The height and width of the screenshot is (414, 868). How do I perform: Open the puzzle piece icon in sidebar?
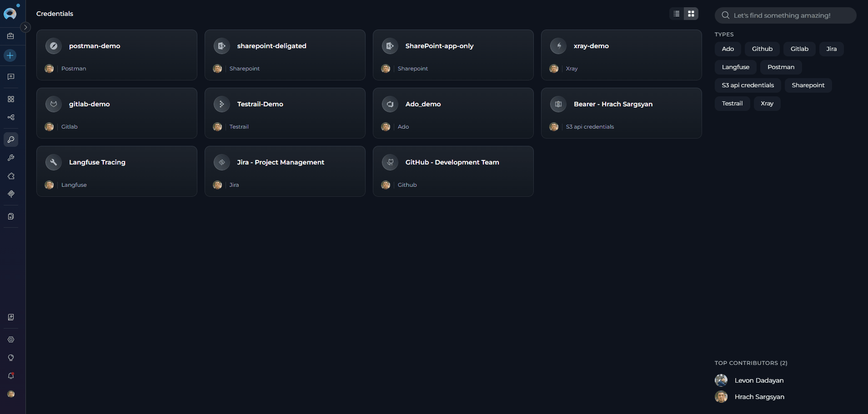pos(11,176)
